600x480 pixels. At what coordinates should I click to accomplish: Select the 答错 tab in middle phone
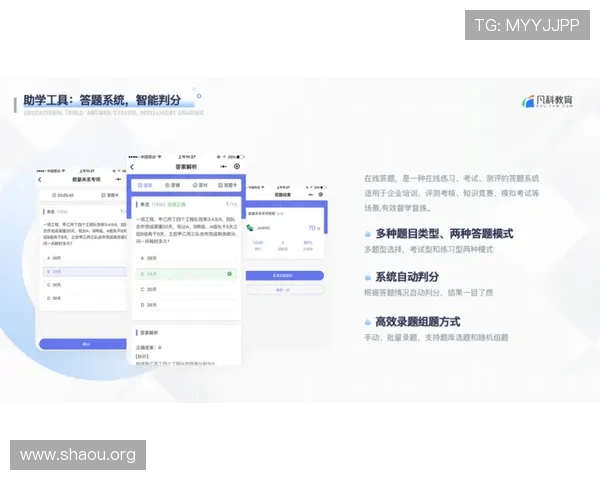173,185
